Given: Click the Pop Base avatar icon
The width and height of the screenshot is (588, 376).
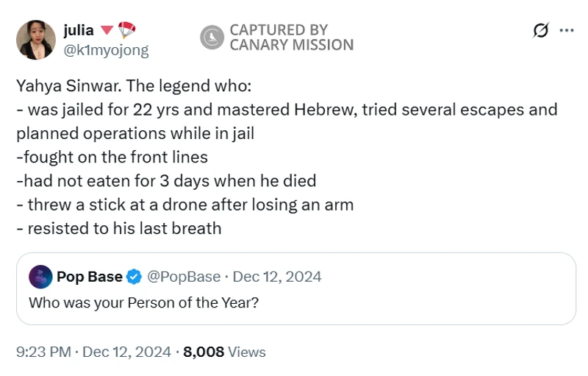Looking at the screenshot, I should pos(40,277).
